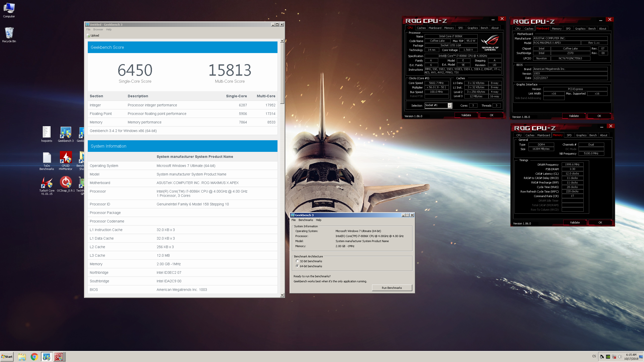The width and height of the screenshot is (644, 362).
Task: Click the taskbar clock showing 6:15 AM
Action: pos(631,357)
